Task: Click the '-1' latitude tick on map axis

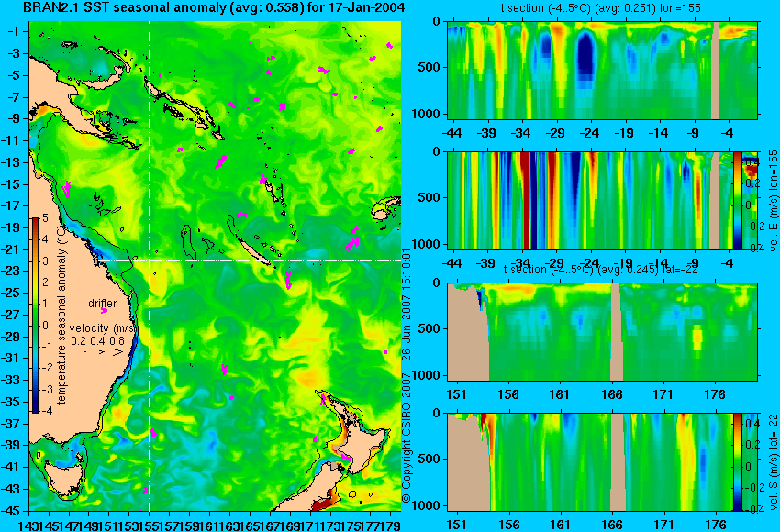Action: (x=14, y=31)
